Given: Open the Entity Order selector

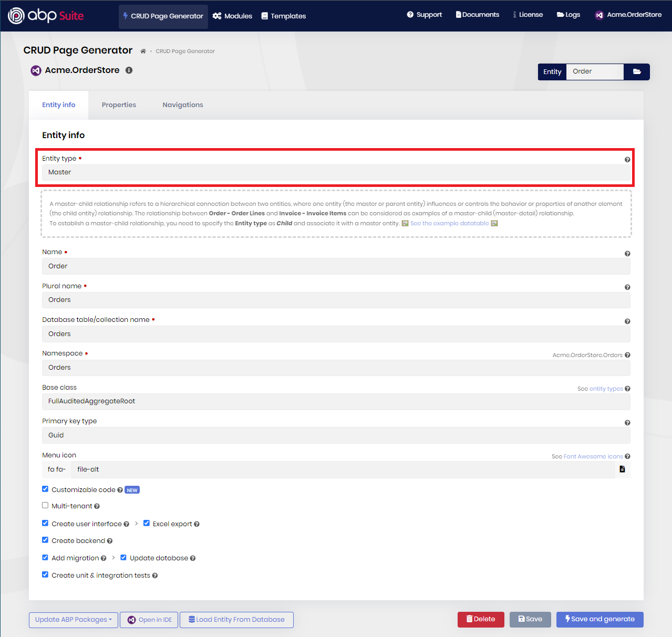Looking at the screenshot, I should [595, 71].
